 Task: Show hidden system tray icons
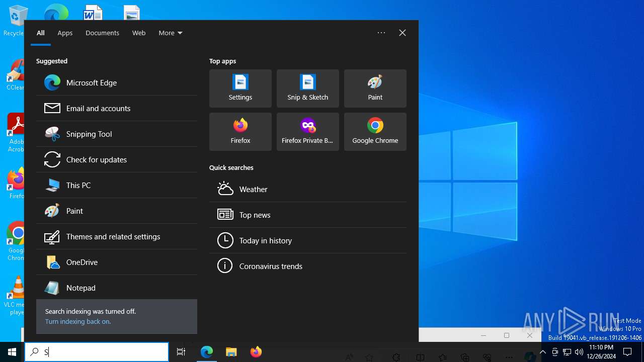coord(543,352)
